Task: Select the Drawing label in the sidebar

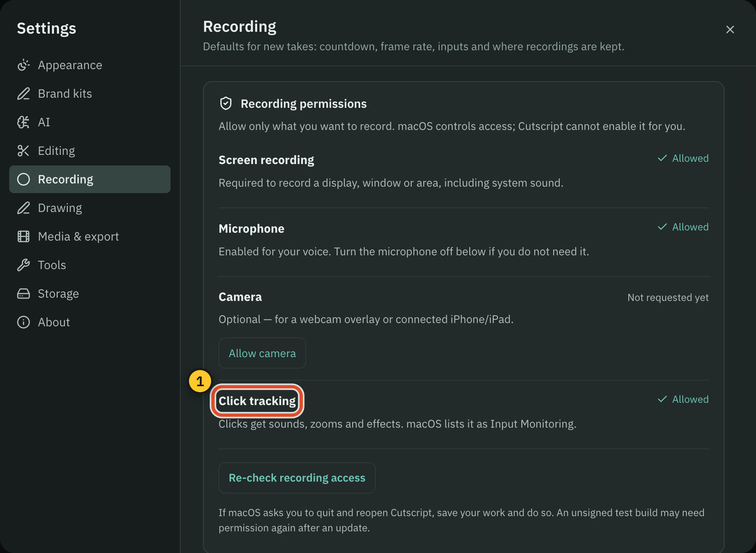Action: pos(60,208)
